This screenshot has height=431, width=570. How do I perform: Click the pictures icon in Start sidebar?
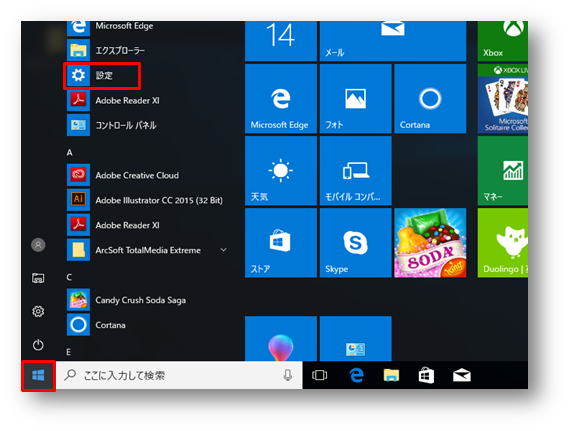point(38,278)
